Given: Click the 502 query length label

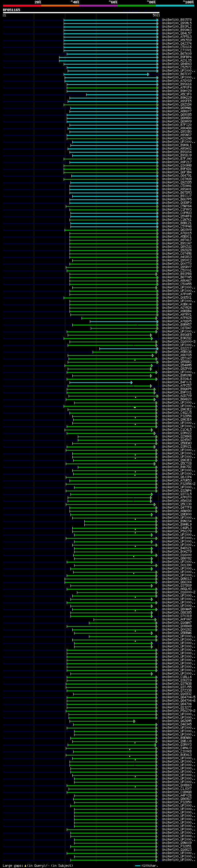Looking at the screenshot, I should tap(155, 15).
